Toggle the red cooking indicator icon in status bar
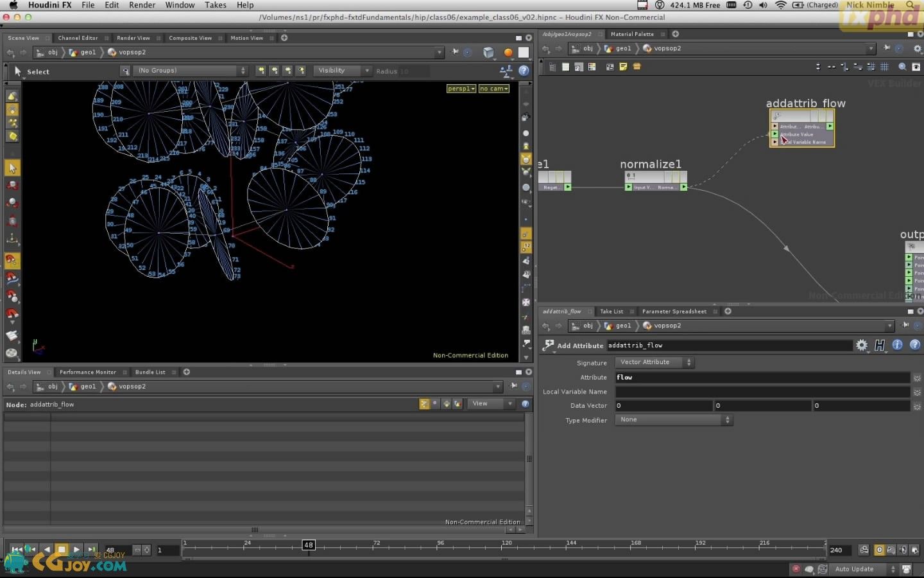This screenshot has width=924, height=578. tap(796, 569)
